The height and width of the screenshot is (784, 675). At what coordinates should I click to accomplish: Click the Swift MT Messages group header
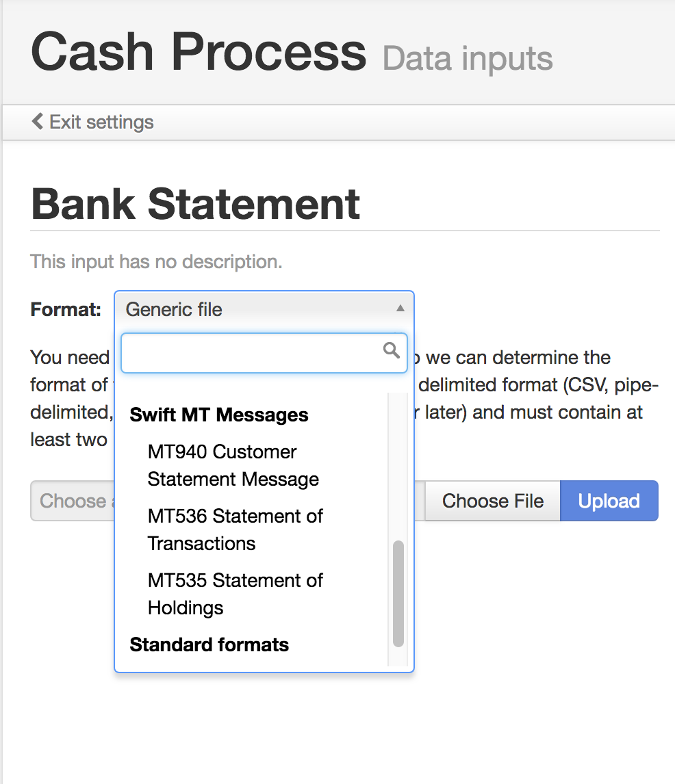[x=218, y=415]
